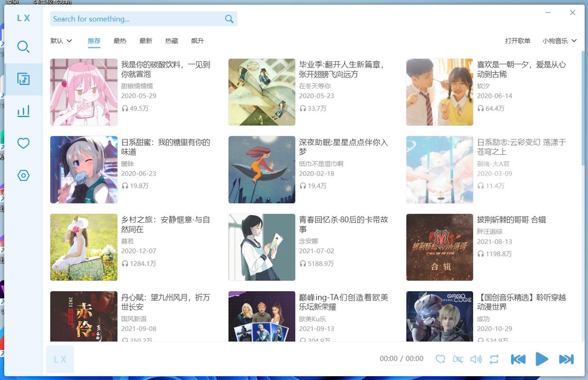
Task: Open the search page from the sidebar
Action: 23,47
